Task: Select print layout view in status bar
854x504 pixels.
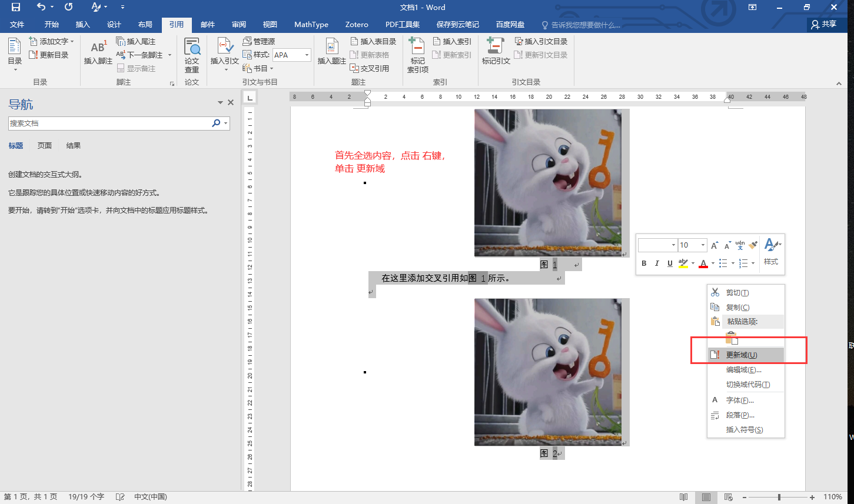Action: pyautogui.click(x=706, y=497)
